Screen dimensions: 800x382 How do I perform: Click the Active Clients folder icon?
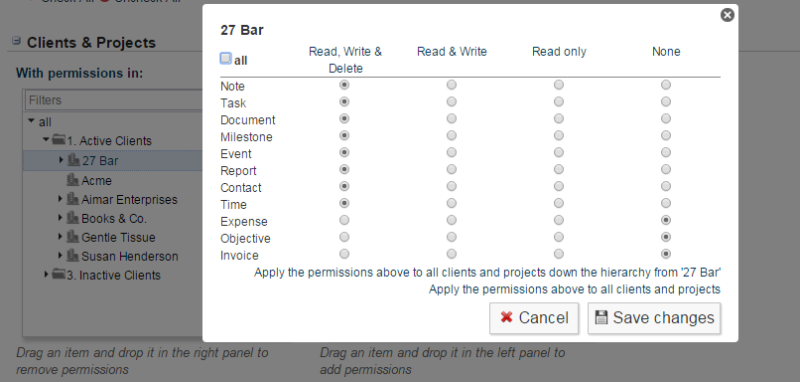tap(59, 139)
